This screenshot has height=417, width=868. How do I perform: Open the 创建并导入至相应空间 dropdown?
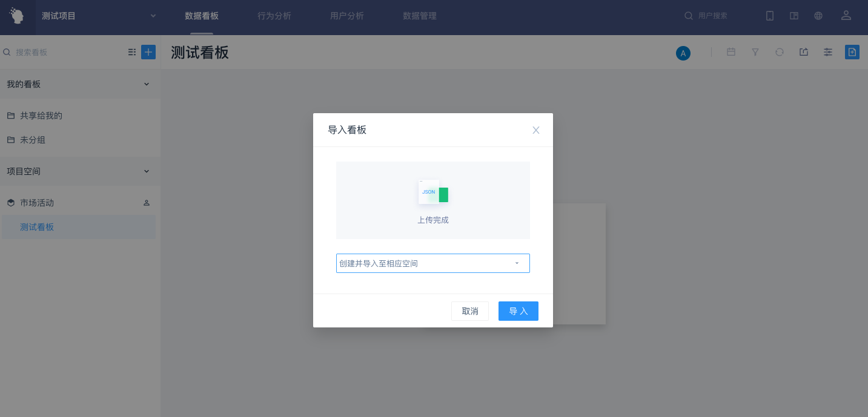432,263
